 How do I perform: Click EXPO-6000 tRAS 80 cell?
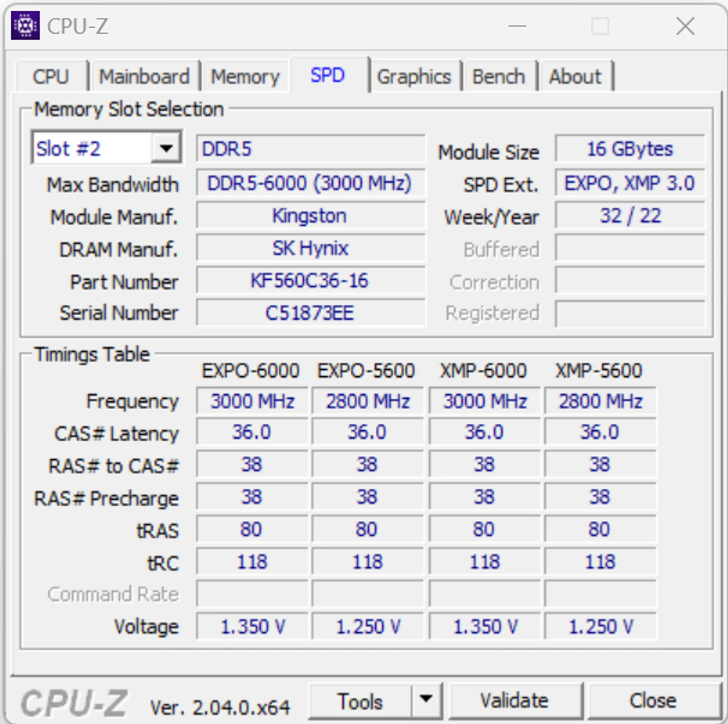tap(252, 529)
